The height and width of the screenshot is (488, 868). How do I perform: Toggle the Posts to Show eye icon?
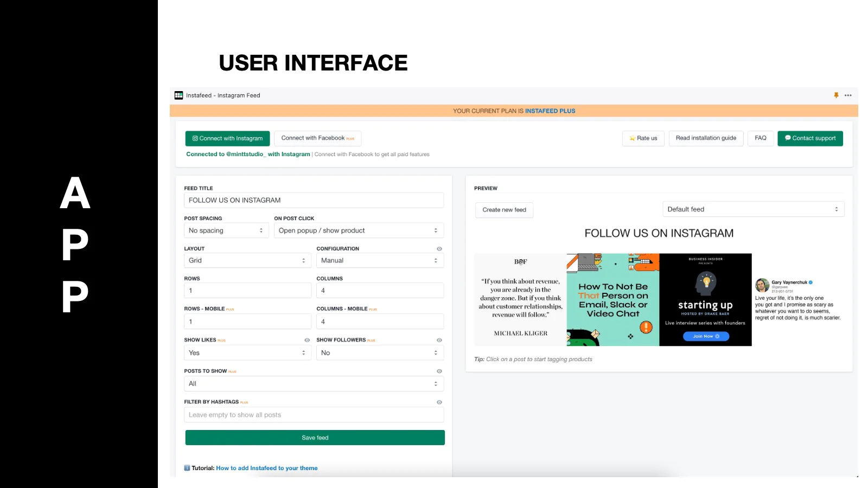click(439, 371)
